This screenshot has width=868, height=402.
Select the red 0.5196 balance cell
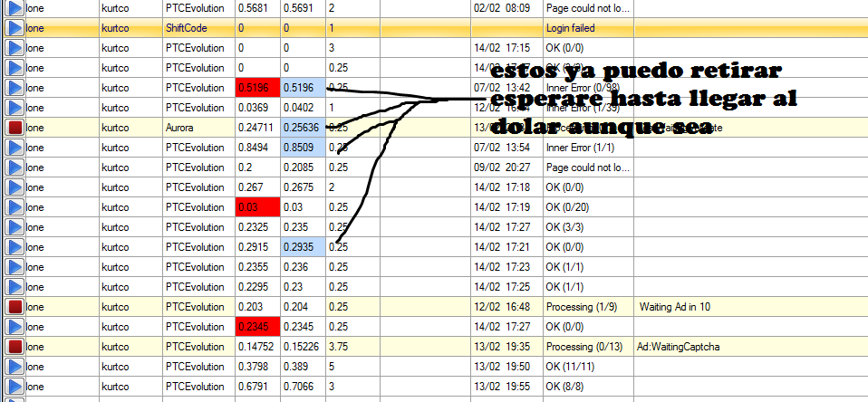click(257, 88)
